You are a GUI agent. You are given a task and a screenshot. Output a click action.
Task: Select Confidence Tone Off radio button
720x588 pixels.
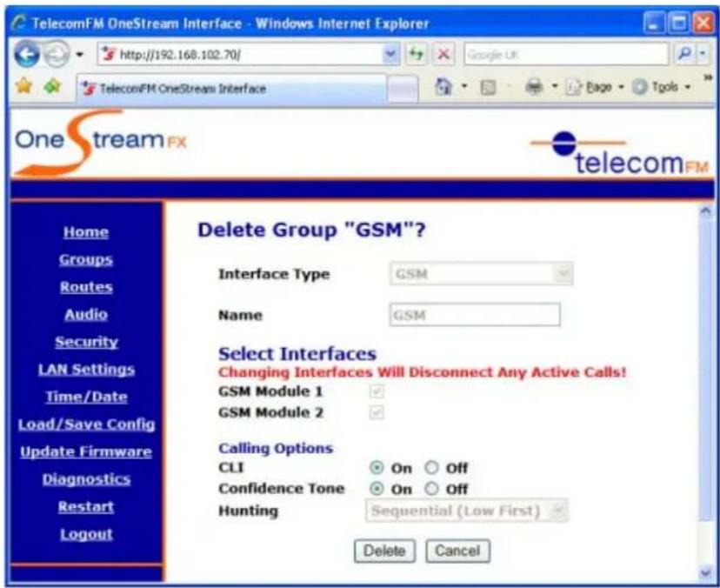click(x=431, y=488)
